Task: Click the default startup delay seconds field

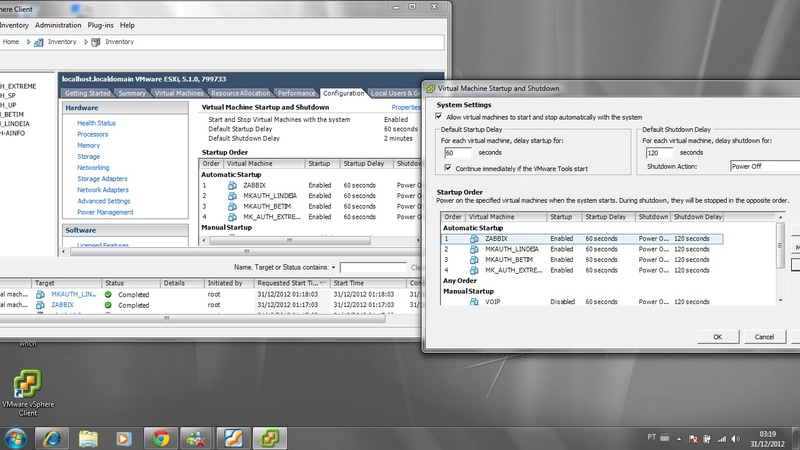Action: coord(458,153)
